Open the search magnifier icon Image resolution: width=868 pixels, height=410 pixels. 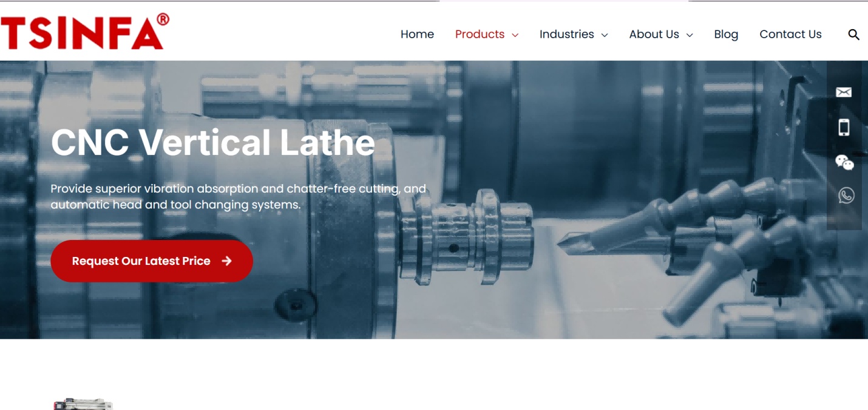[853, 35]
